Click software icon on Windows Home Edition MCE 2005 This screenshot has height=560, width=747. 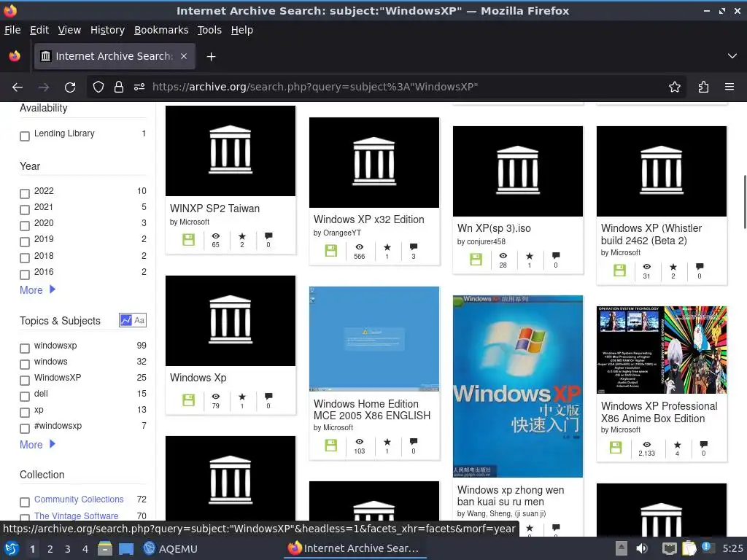[x=330, y=446]
